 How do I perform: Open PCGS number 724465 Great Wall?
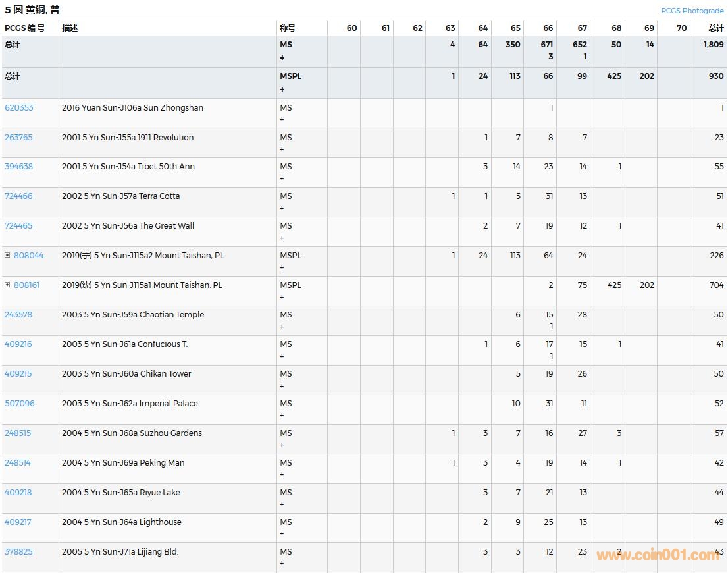click(x=18, y=226)
